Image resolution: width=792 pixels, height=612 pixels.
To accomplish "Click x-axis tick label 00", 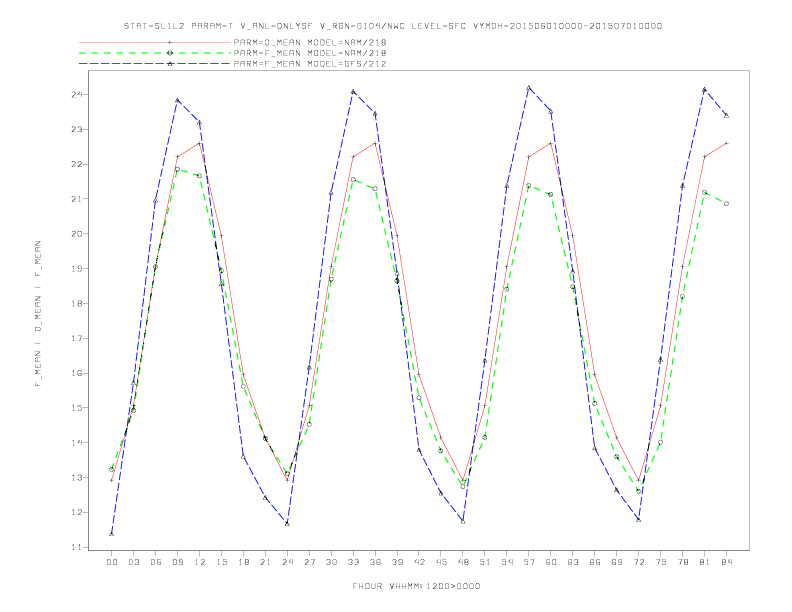I will pos(112,562).
